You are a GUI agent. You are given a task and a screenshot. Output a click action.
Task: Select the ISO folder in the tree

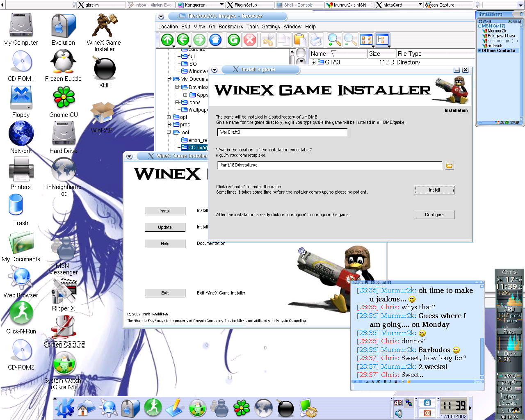point(189,64)
